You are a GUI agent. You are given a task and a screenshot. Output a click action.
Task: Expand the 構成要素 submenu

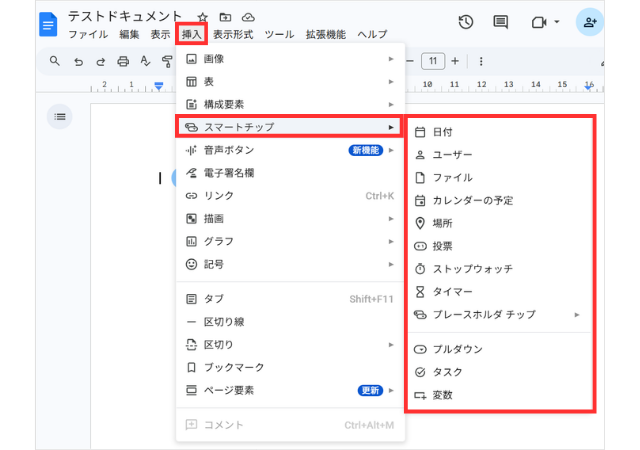[290, 105]
